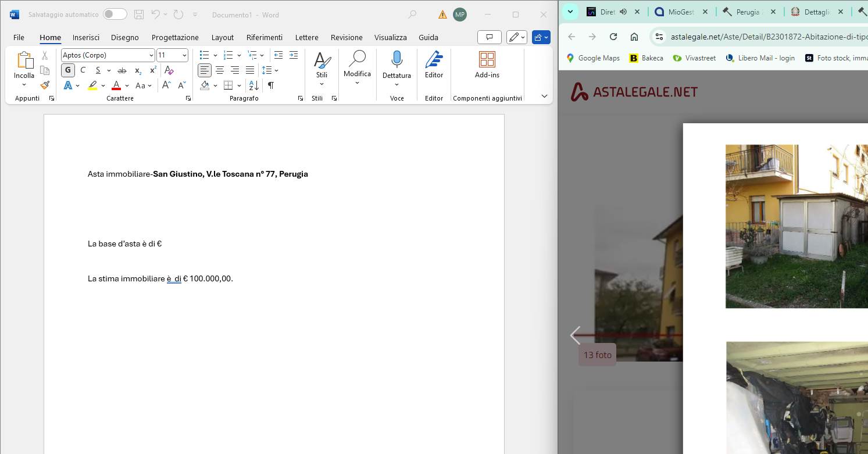
Task: Apply strikethrough formatting to text
Action: click(122, 70)
